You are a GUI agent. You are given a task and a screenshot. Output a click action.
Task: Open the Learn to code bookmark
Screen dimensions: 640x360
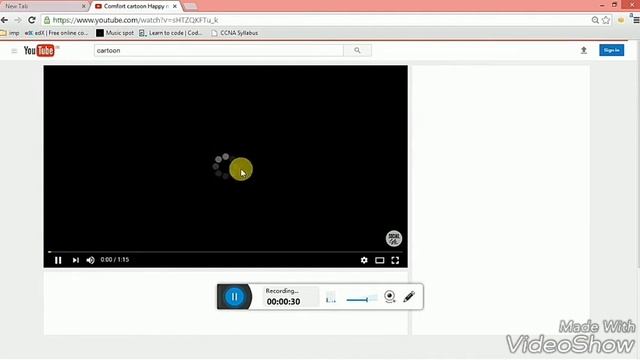(x=171, y=33)
